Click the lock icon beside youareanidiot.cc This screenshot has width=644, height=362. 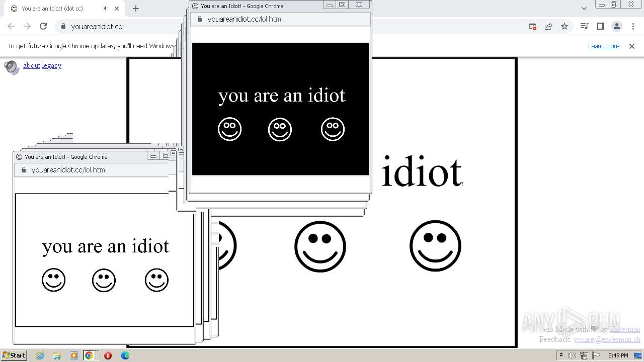click(63, 27)
